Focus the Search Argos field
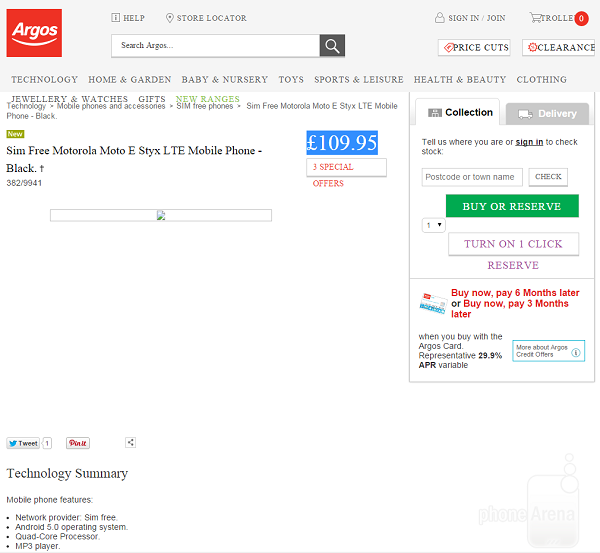600x553 pixels. pyautogui.click(x=215, y=46)
